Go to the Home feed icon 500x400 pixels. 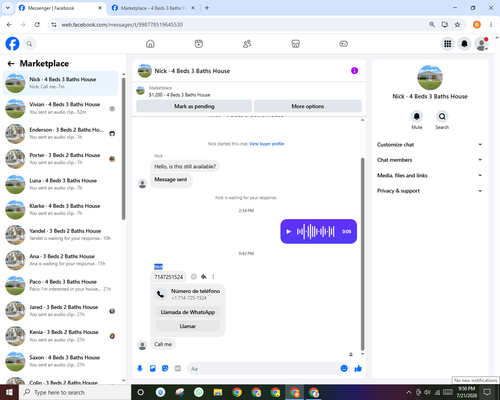[x=150, y=44]
